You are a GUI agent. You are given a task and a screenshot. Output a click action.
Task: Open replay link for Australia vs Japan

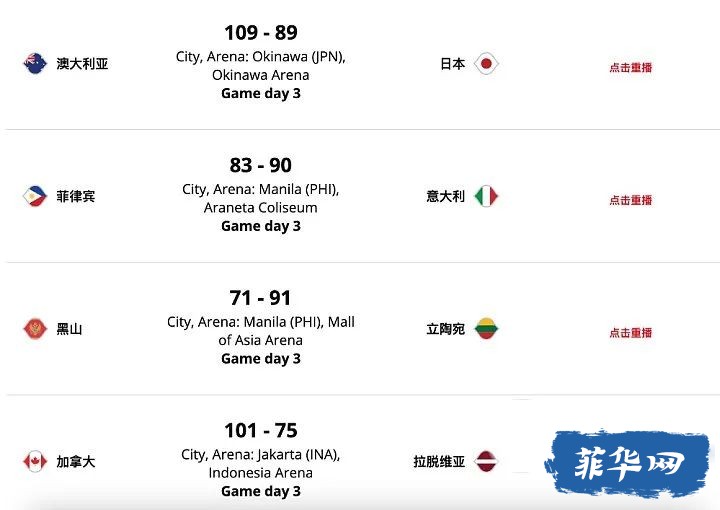pos(630,67)
